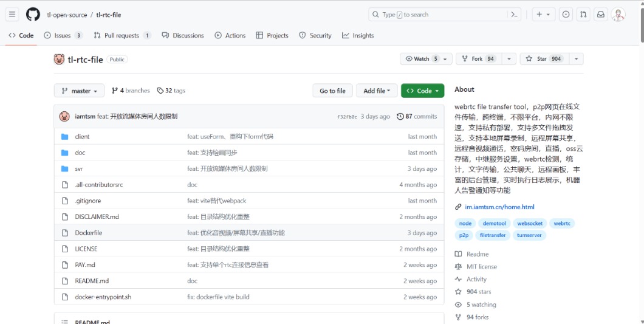Switch to the Projects tab
Viewport: 644px width, 324px height.
click(x=272, y=35)
